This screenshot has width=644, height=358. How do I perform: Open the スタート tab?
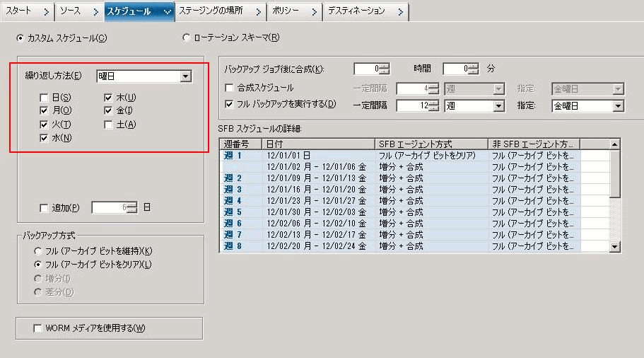click(27, 11)
